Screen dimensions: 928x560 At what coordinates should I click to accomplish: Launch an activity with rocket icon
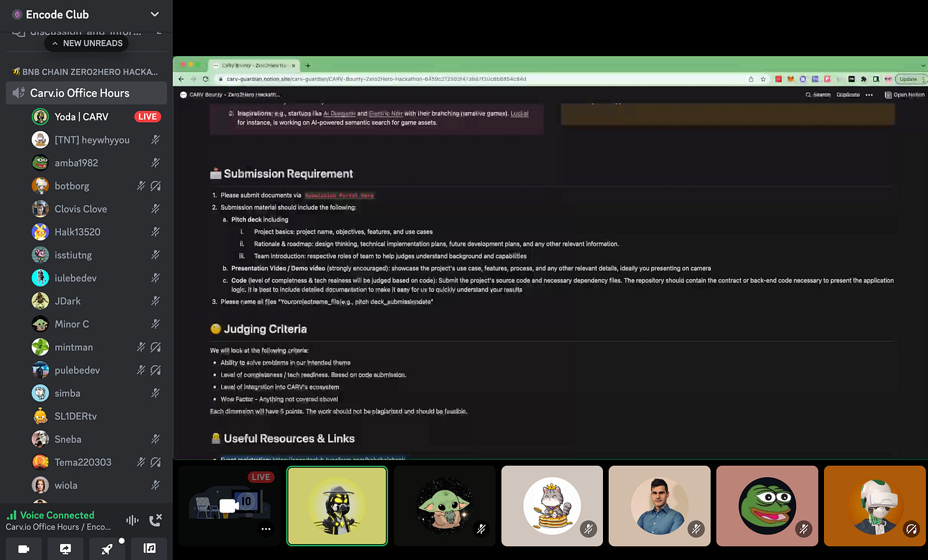(x=107, y=549)
